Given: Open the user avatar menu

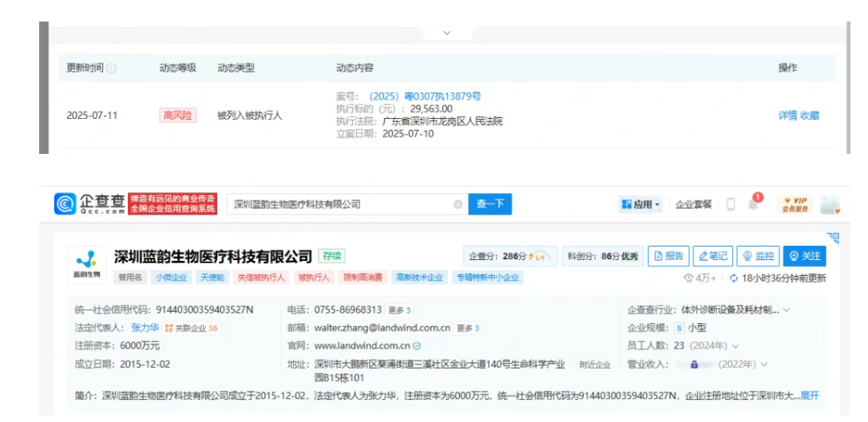Looking at the screenshot, I should click(830, 204).
